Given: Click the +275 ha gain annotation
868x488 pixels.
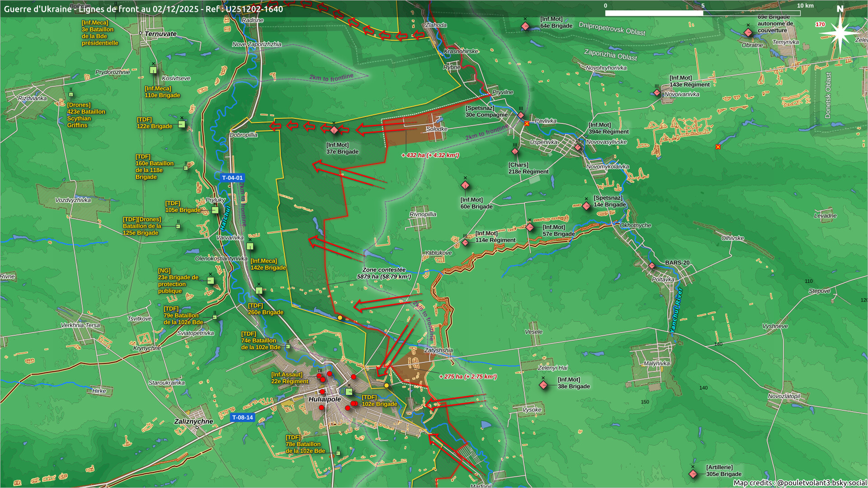Looking at the screenshot, I should point(468,376).
